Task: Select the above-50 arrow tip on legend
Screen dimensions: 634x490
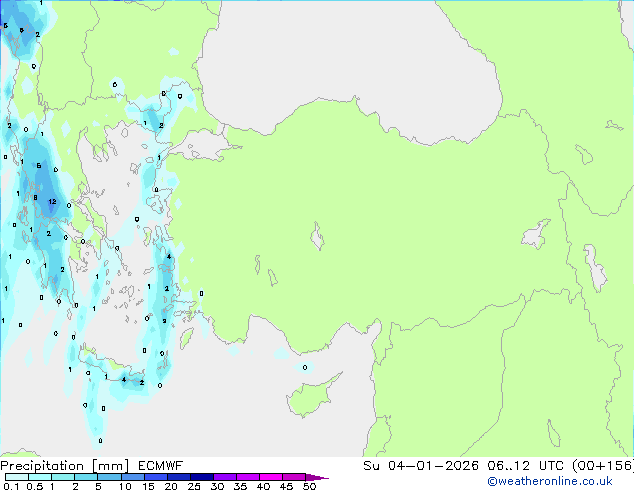Action: click(x=317, y=477)
